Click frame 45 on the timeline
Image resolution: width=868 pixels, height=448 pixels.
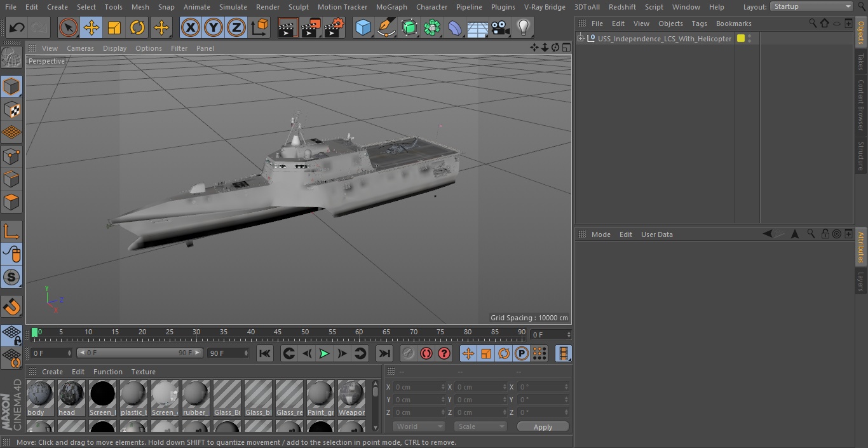278,332
